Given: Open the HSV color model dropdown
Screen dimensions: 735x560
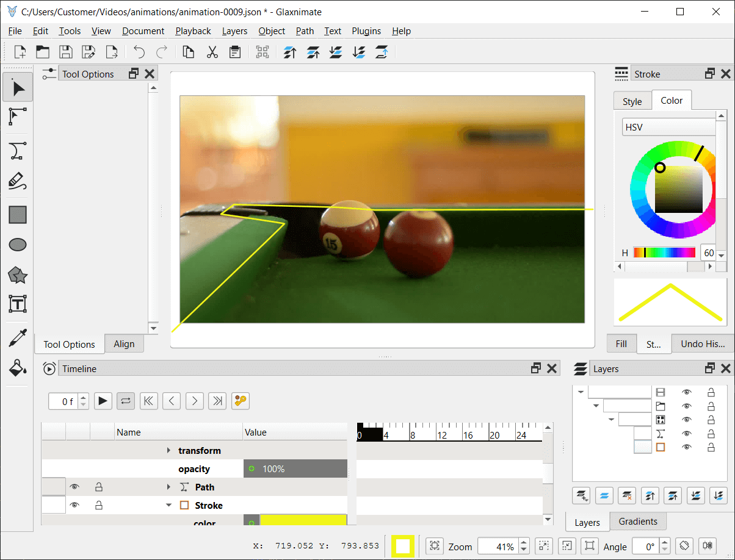Looking at the screenshot, I should [x=668, y=127].
